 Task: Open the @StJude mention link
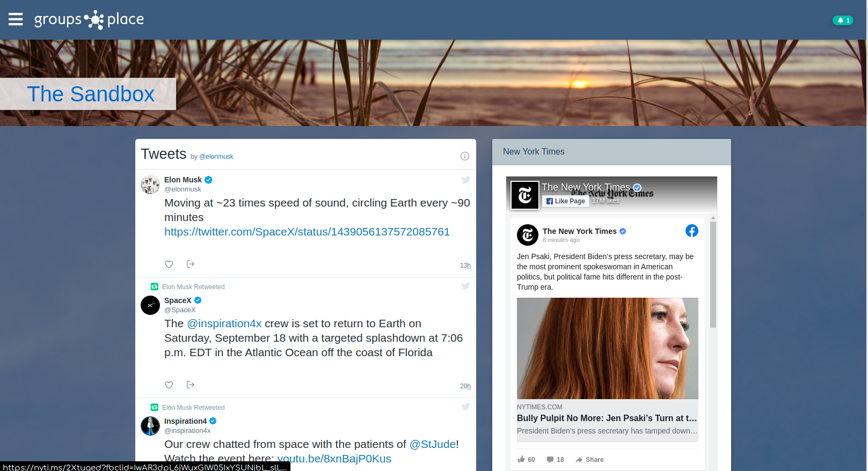click(x=432, y=444)
